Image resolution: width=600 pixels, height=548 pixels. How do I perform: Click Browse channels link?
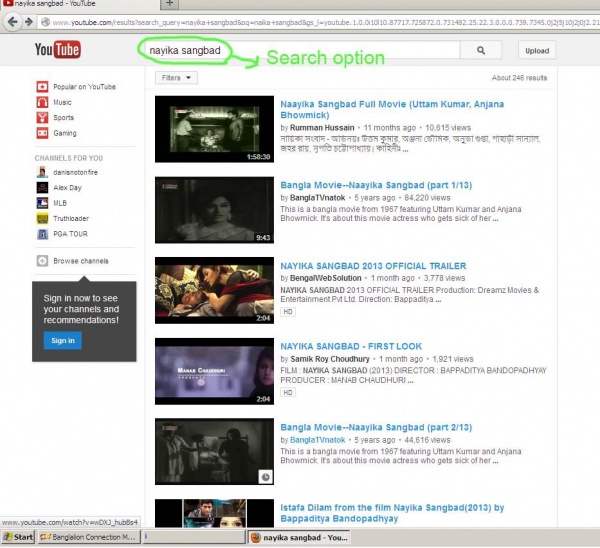click(81, 261)
